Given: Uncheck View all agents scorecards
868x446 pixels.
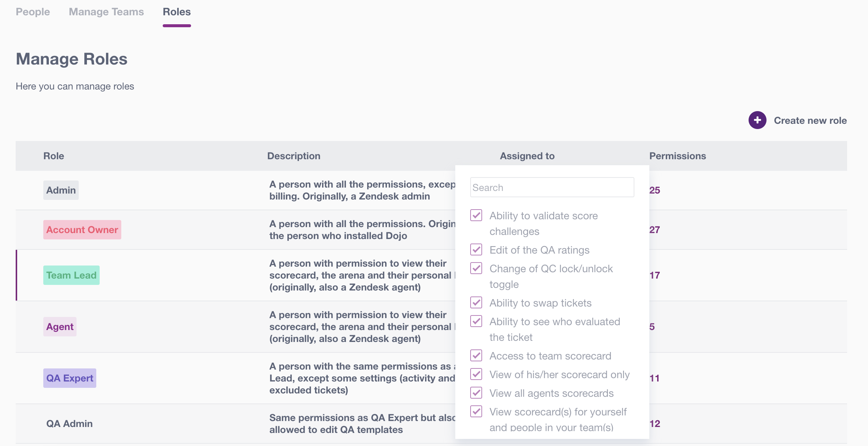Looking at the screenshot, I should point(476,393).
